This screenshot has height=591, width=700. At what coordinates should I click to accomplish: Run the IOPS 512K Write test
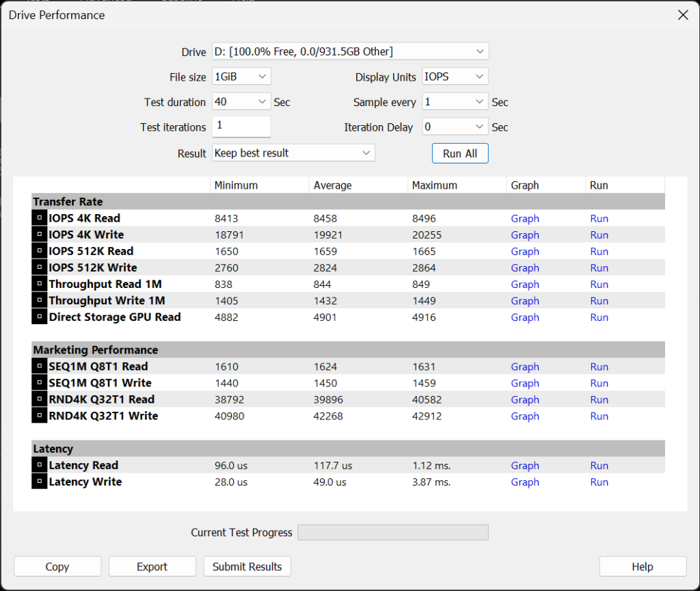(599, 268)
